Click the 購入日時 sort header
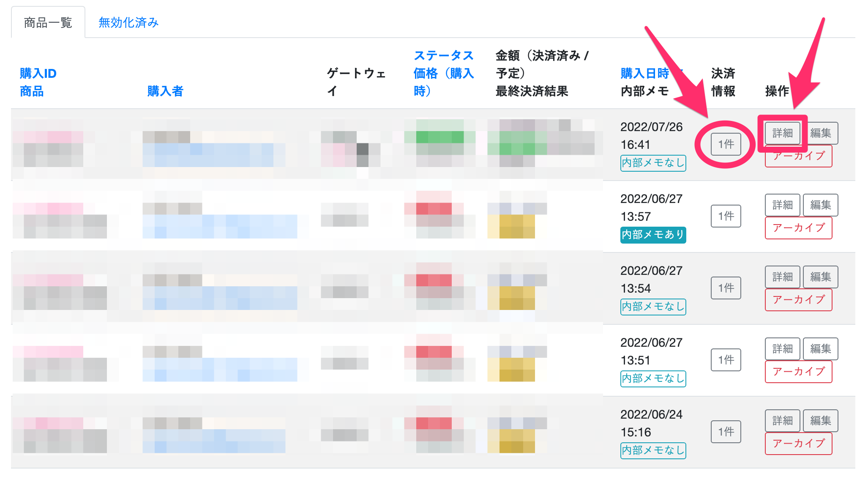The height and width of the screenshot is (477, 868). click(644, 73)
